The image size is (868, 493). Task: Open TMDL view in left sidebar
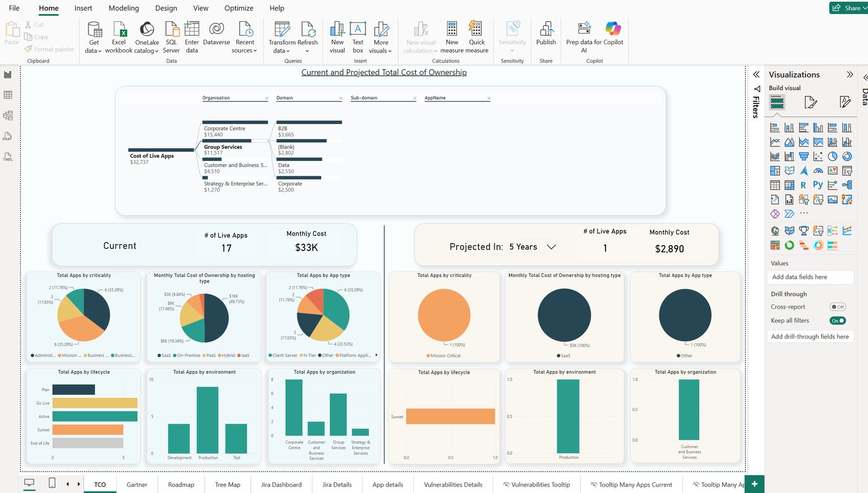click(x=8, y=157)
